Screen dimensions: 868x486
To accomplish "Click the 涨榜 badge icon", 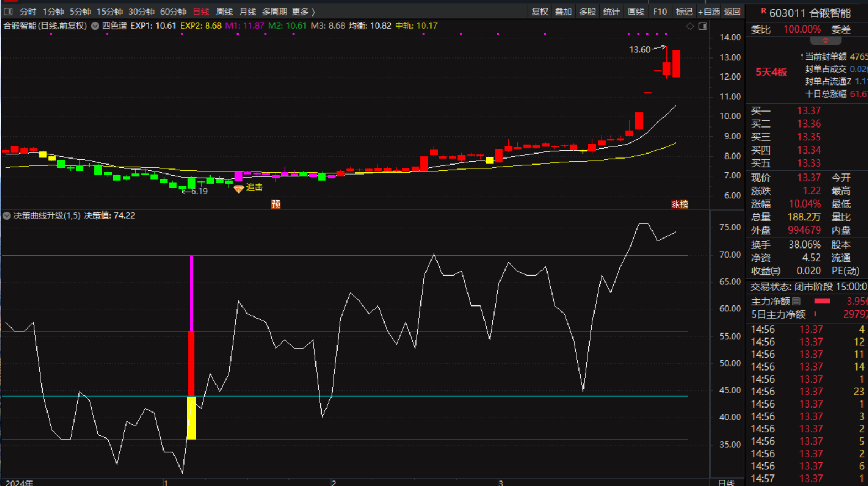I will (x=680, y=204).
